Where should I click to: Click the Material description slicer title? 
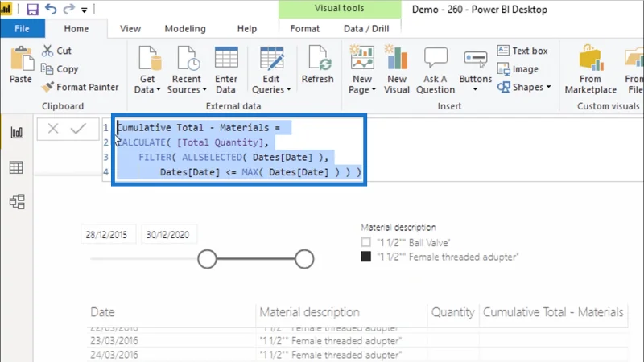click(x=398, y=228)
